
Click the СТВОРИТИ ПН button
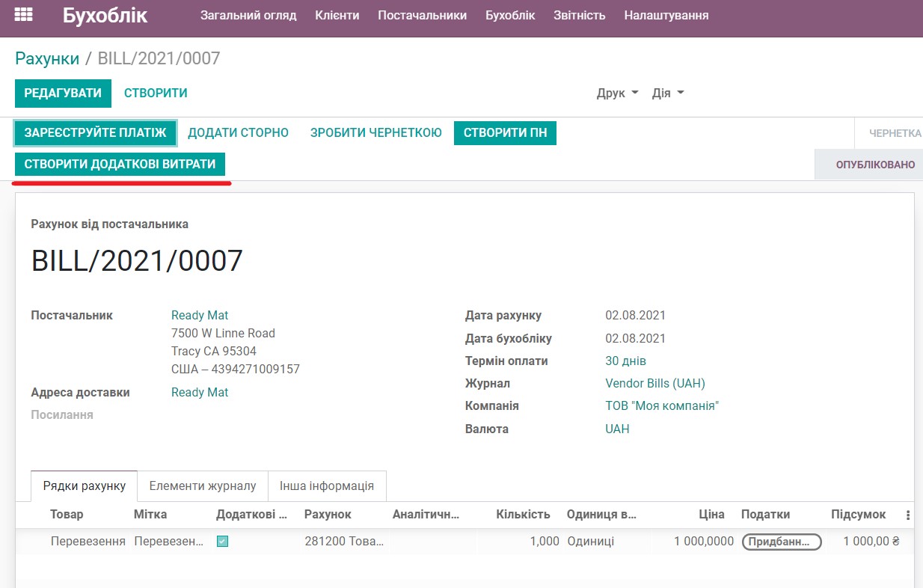click(505, 132)
